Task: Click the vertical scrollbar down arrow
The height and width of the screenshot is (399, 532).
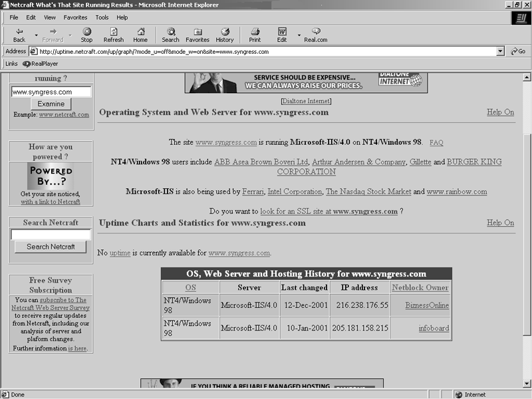Action: click(x=527, y=384)
